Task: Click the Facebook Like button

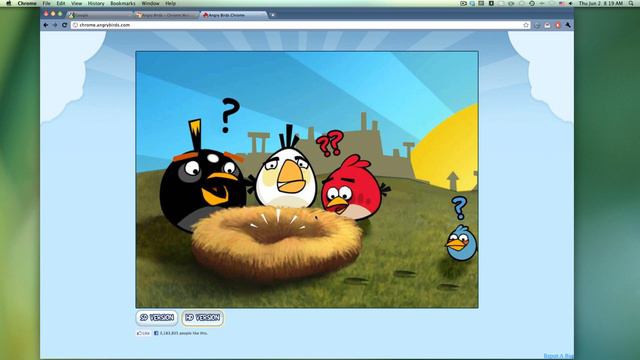Action: pyautogui.click(x=143, y=333)
